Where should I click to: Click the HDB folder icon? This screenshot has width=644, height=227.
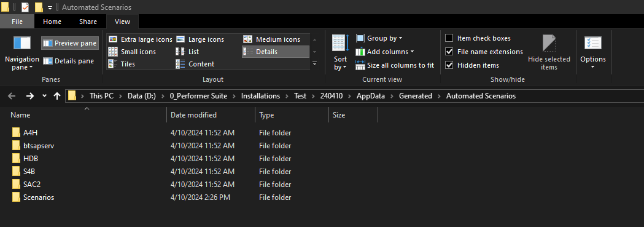click(x=16, y=158)
